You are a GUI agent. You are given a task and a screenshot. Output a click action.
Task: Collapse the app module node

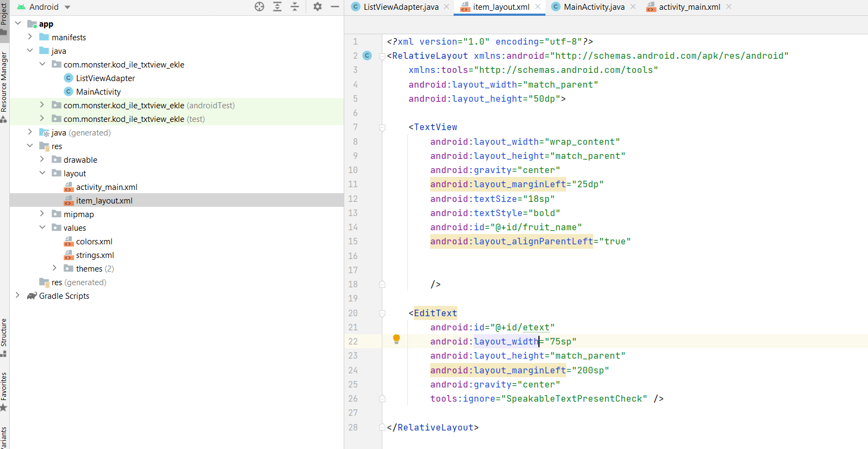18,23
